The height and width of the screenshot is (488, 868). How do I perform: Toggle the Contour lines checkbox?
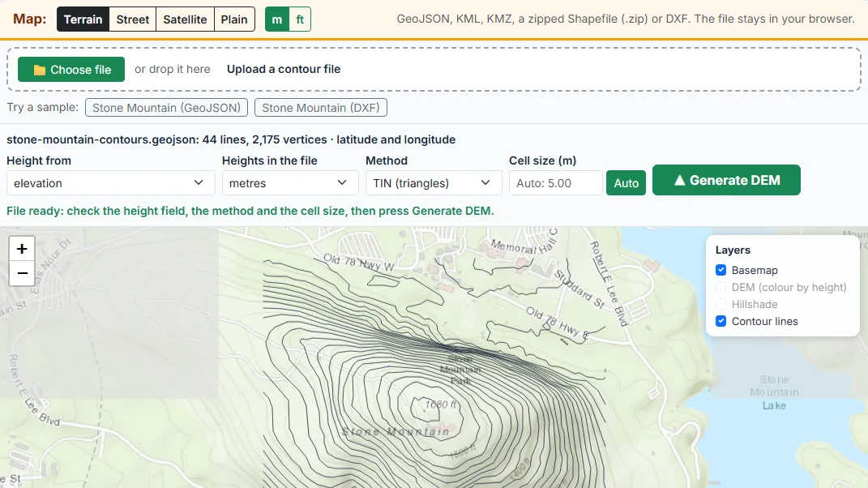[x=720, y=321]
